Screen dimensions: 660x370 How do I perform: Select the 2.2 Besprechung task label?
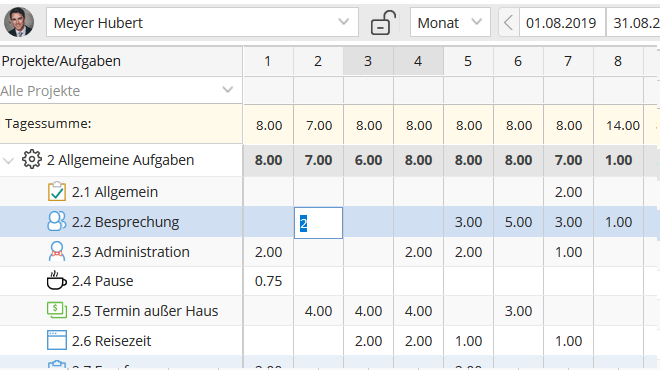click(125, 222)
